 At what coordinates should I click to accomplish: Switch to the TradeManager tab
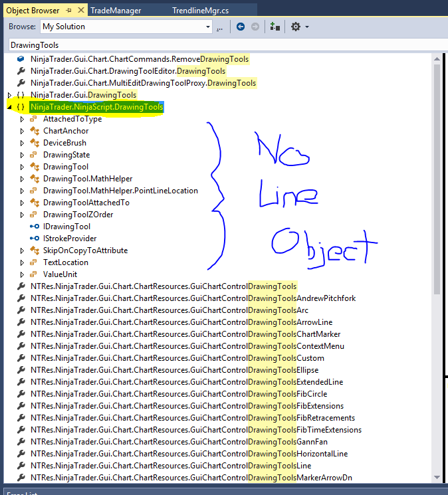116,11
